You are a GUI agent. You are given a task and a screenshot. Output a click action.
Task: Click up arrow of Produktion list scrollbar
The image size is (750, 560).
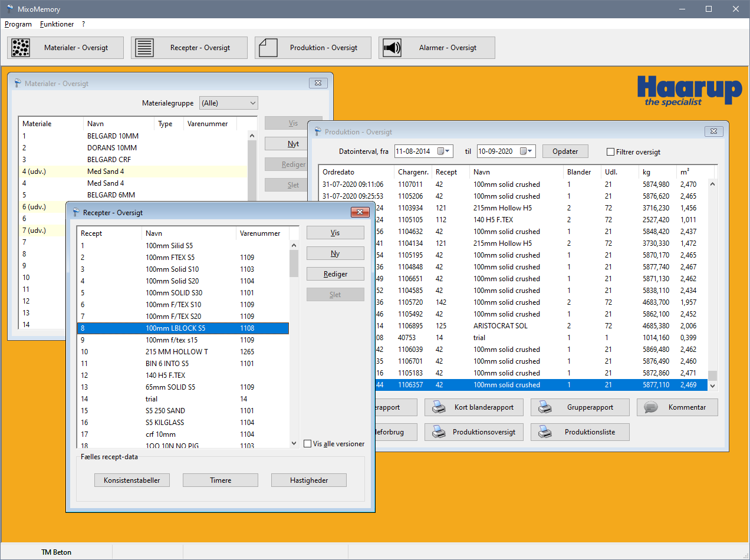click(713, 184)
